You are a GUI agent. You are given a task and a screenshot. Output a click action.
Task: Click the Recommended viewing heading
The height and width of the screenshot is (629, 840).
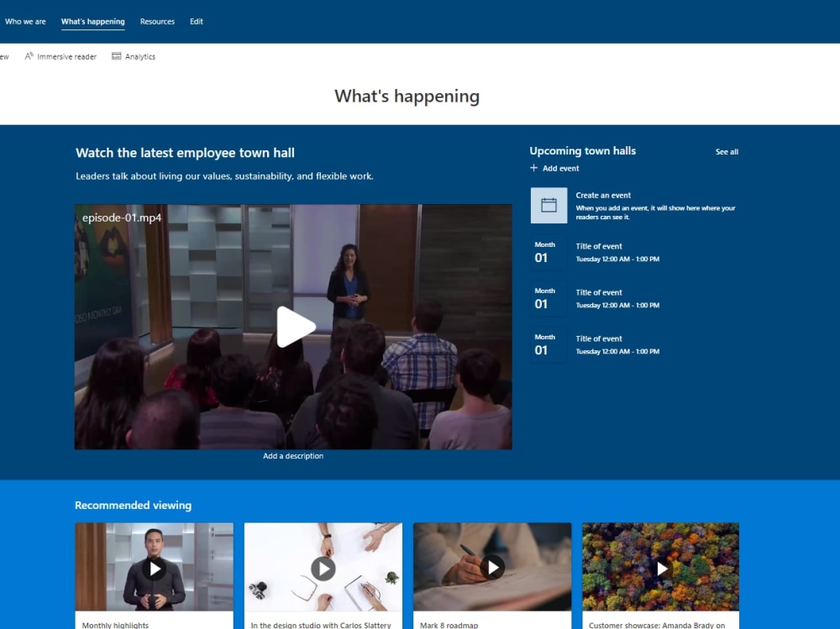tap(133, 506)
